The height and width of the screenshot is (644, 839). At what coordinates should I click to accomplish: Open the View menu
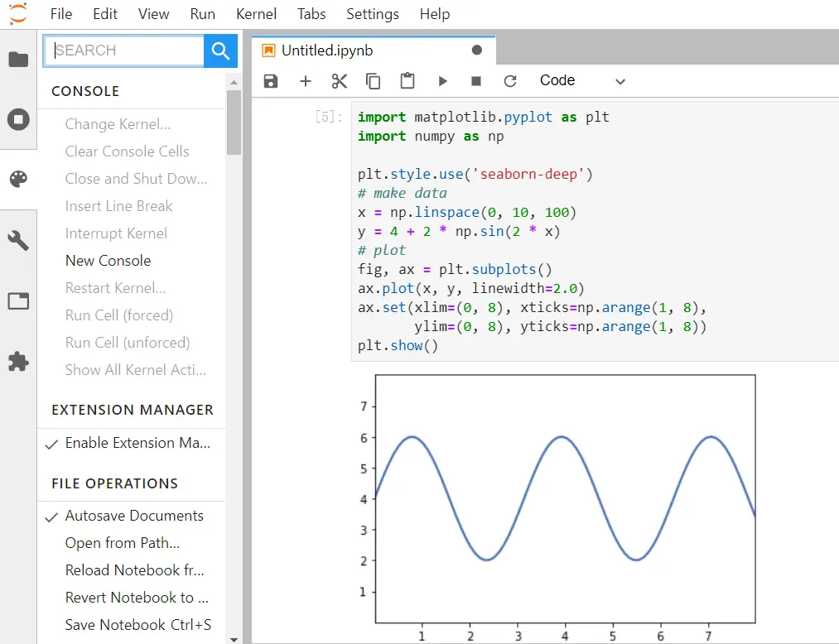(x=153, y=14)
